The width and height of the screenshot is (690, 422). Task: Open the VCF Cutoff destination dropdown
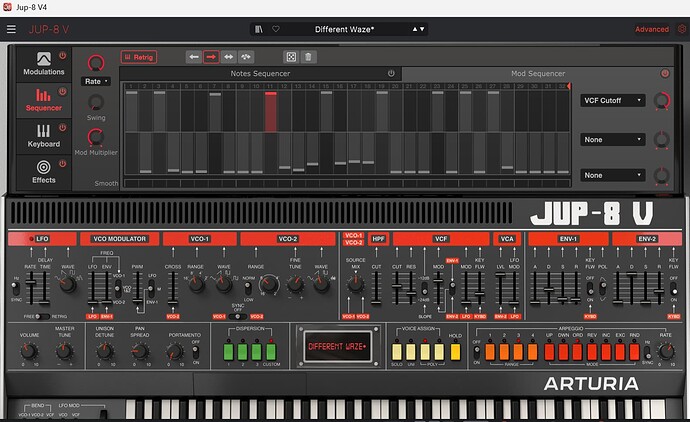pos(613,100)
